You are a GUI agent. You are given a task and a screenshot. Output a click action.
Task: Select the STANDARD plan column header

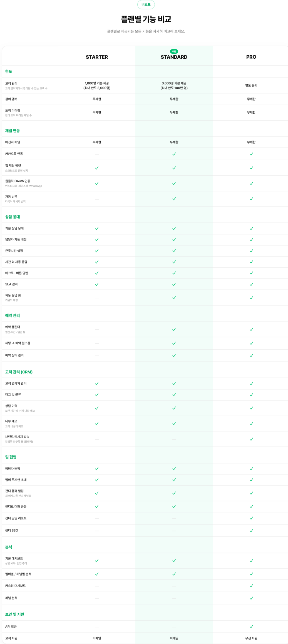click(x=174, y=57)
